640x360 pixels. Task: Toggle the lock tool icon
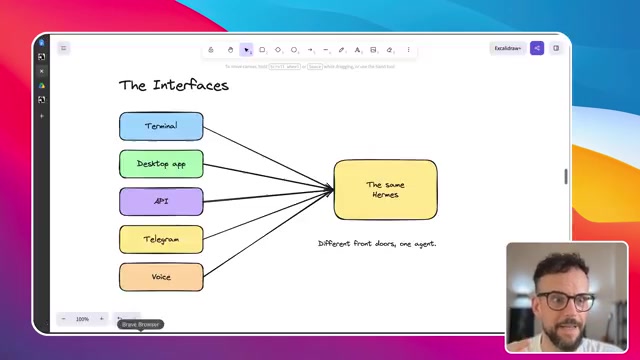(211, 50)
